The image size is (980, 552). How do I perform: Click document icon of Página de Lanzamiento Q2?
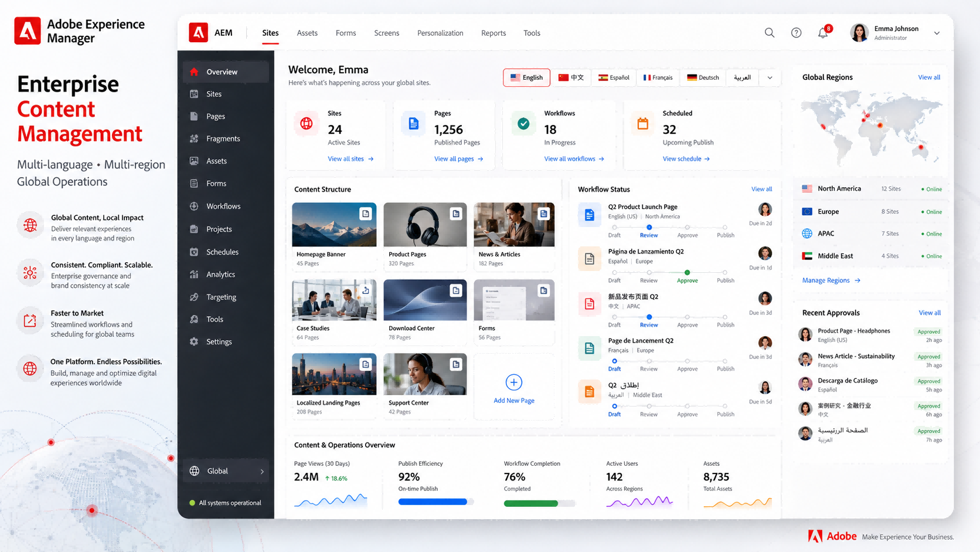point(590,259)
